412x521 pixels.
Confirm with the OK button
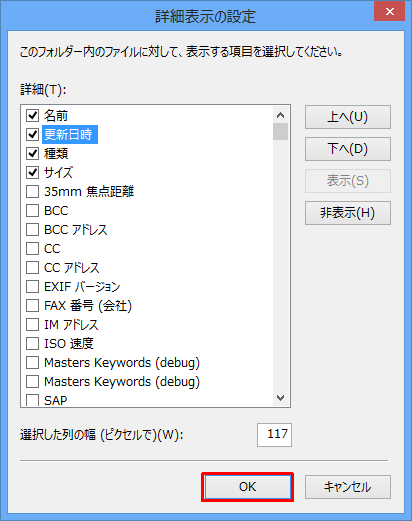(x=247, y=487)
